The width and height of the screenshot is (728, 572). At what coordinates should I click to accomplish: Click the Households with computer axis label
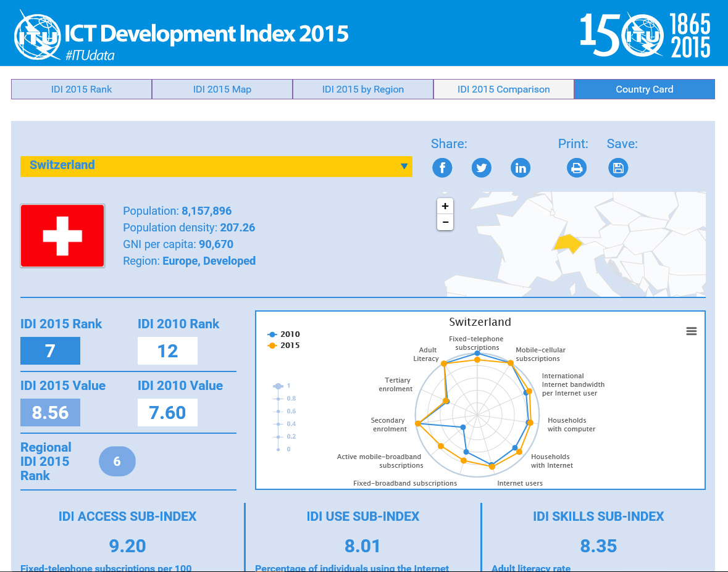point(571,425)
